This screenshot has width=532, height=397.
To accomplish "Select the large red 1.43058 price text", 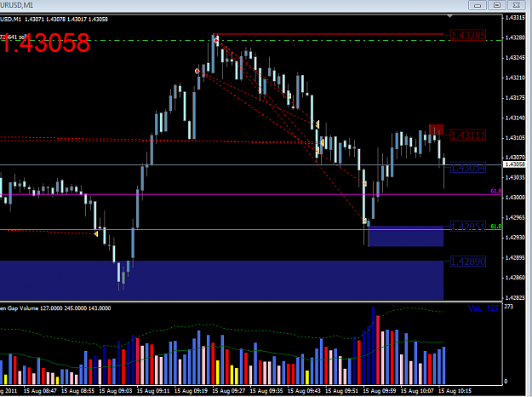I will [x=45, y=43].
